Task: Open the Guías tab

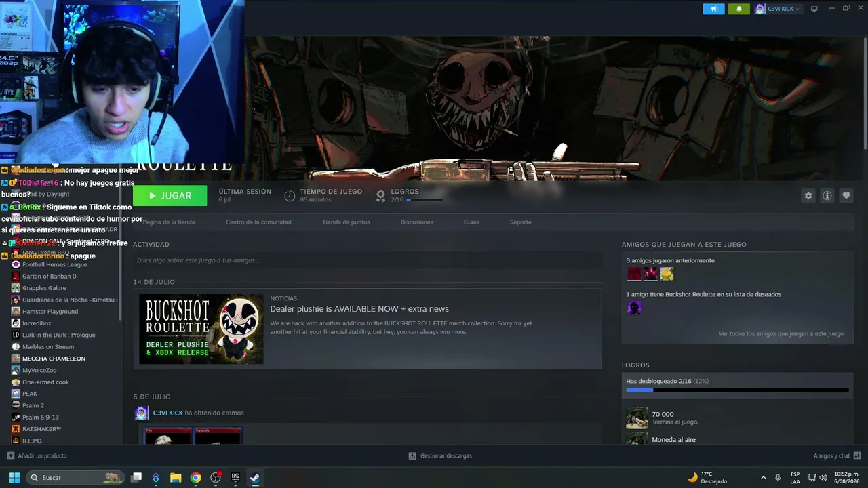Action: click(x=471, y=222)
